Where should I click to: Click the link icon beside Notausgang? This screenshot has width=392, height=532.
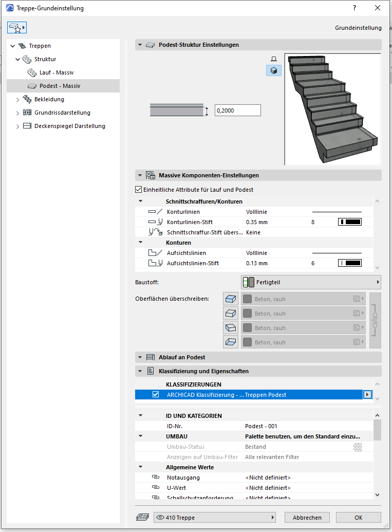pos(156,478)
